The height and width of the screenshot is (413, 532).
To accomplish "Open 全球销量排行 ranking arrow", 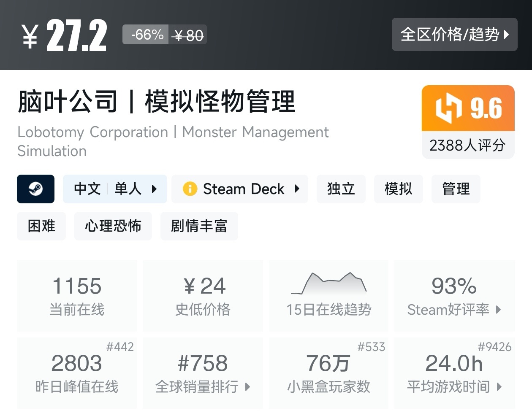I will pyautogui.click(x=247, y=386).
